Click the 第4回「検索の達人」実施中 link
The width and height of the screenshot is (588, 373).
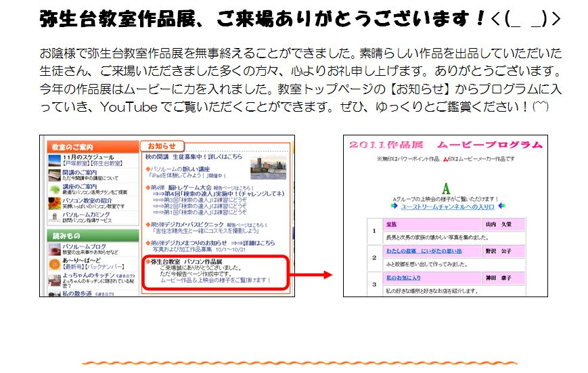tap(218, 193)
